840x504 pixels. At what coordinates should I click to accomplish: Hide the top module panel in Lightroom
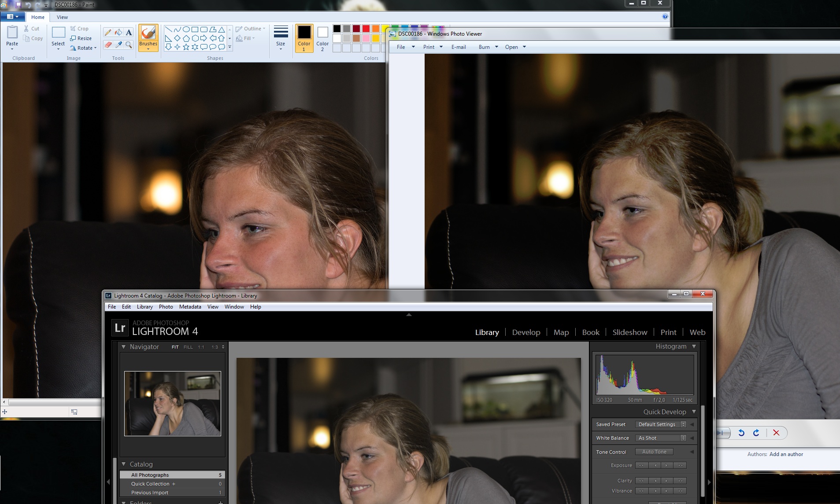pyautogui.click(x=409, y=315)
